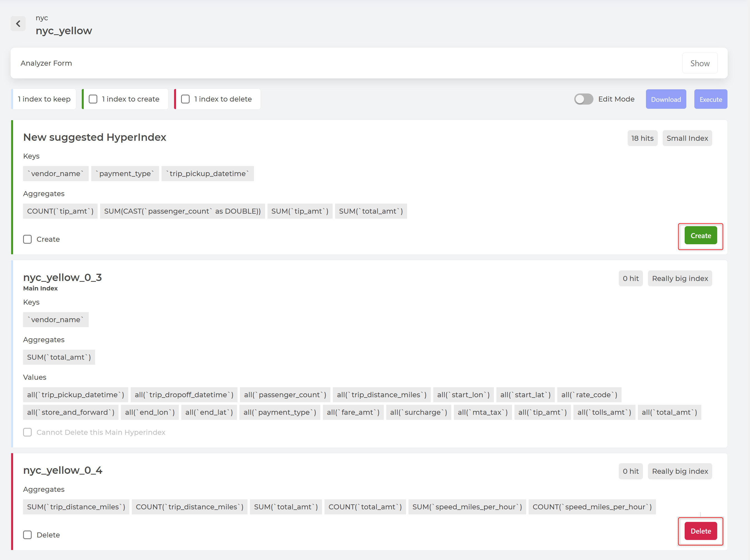Click the all(`tolls_amt`) value chip
The height and width of the screenshot is (560, 750).
click(604, 412)
